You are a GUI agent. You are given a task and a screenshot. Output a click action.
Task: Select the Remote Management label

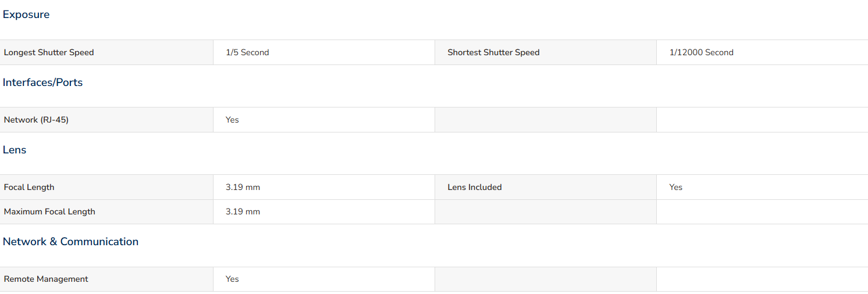click(x=46, y=279)
